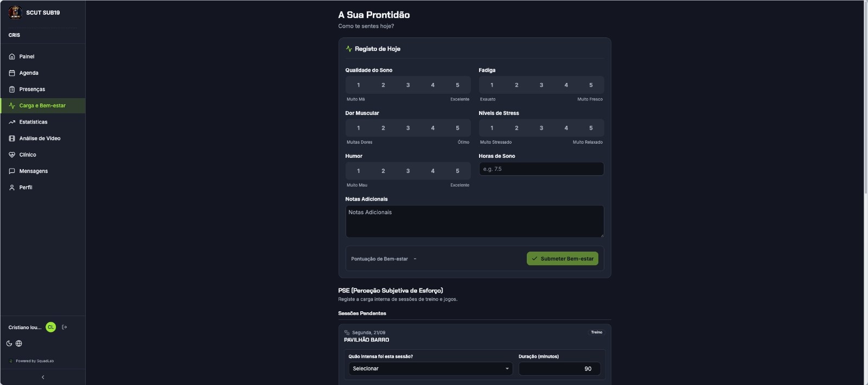The width and height of the screenshot is (868, 385).
Task: Focus the Duração (minutos) field
Action: coord(559,369)
